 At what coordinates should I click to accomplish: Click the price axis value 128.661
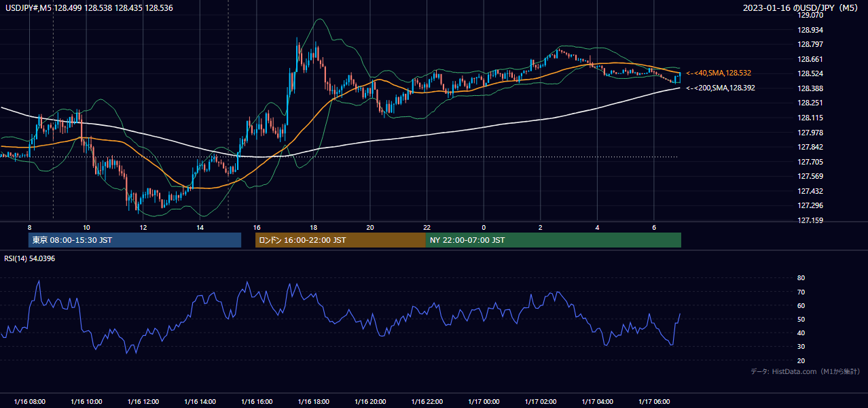point(810,59)
